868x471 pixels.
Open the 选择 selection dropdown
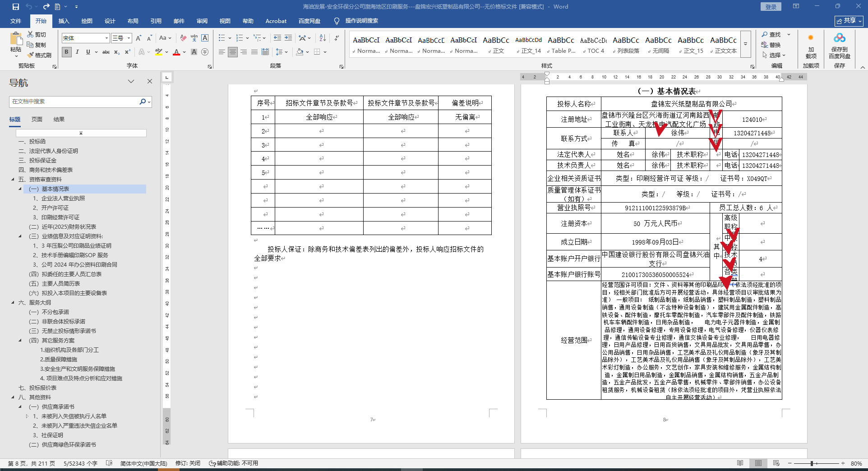pyautogui.click(x=774, y=55)
